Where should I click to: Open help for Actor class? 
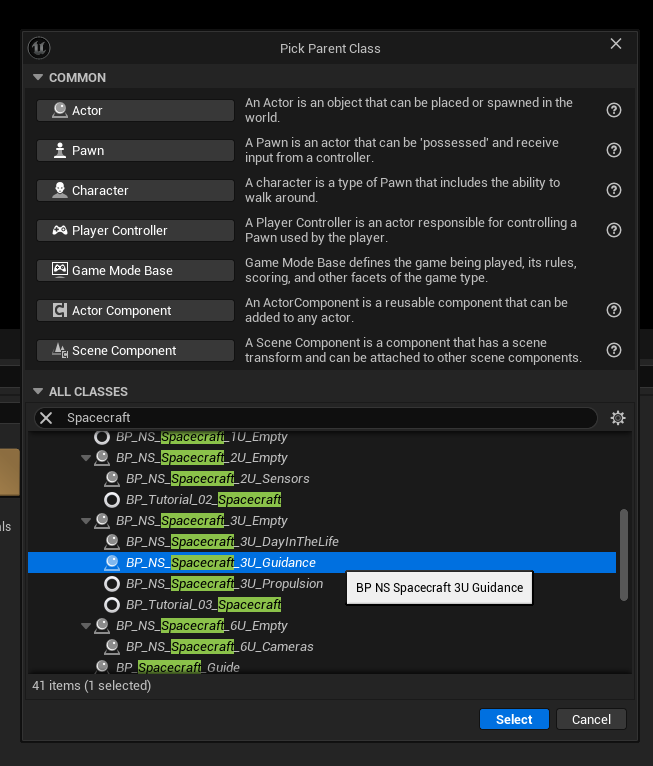[614, 111]
